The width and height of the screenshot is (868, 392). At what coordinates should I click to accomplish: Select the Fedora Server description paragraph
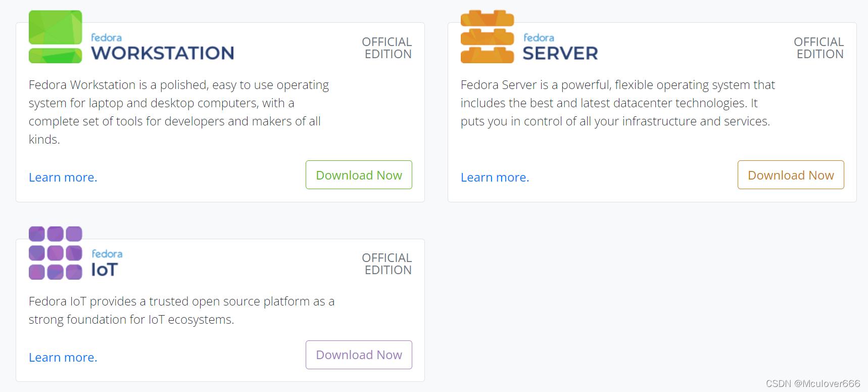(x=618, y=103)
